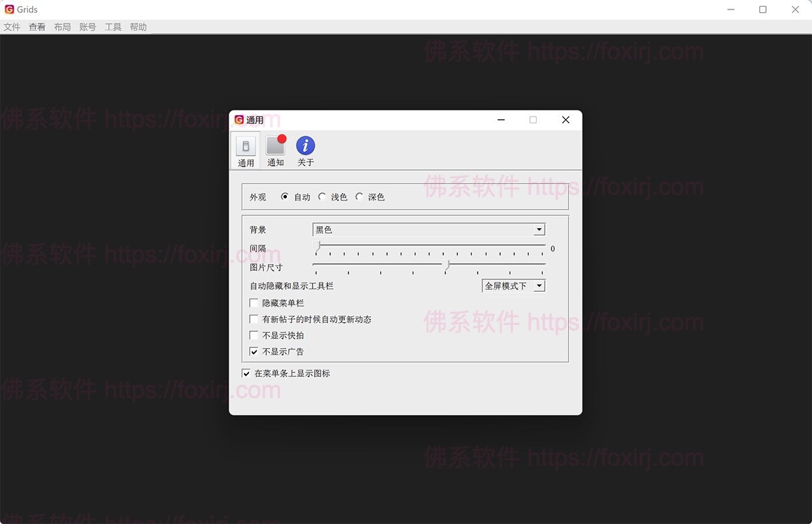Open the 通用 settings panel icon
The image size is (812, 524).
tap(245, 150)
